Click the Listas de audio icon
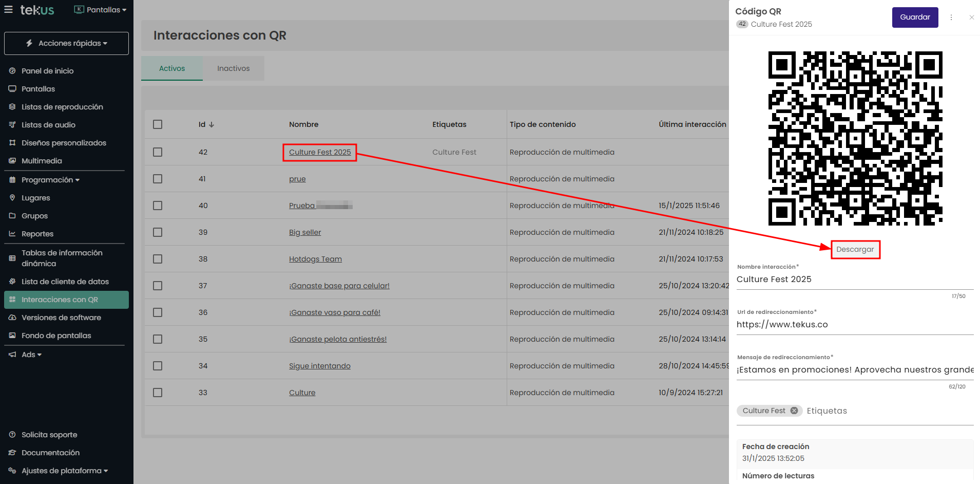 click(12, 125)
